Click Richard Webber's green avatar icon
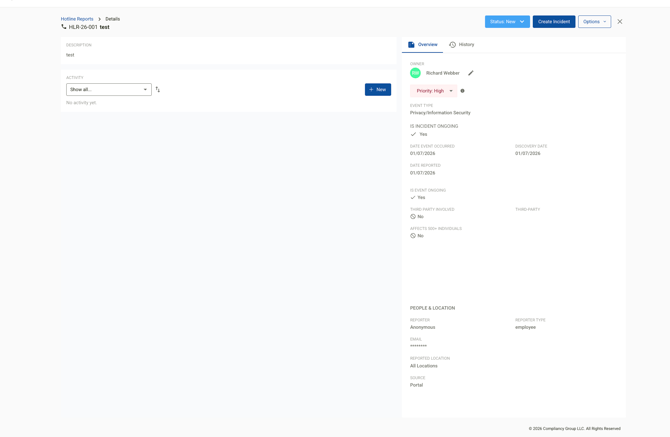This screenshot has width=670, height=437. point(415,73)
